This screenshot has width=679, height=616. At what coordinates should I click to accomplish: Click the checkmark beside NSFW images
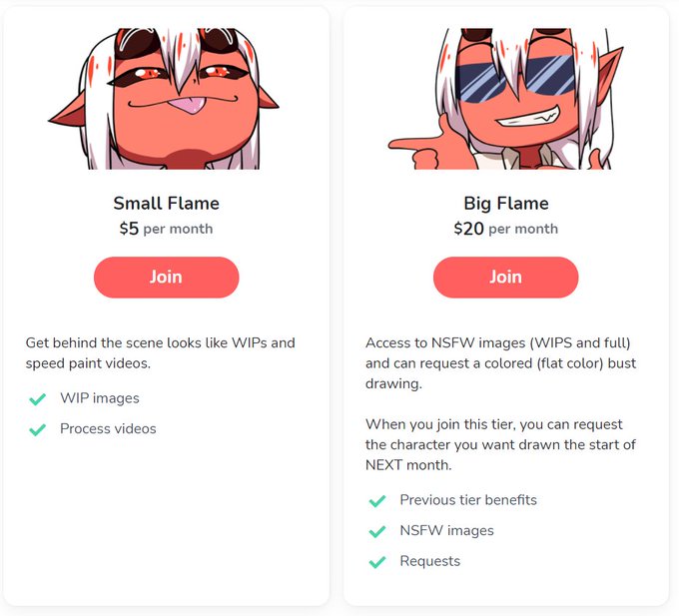(x=377, y=531)
